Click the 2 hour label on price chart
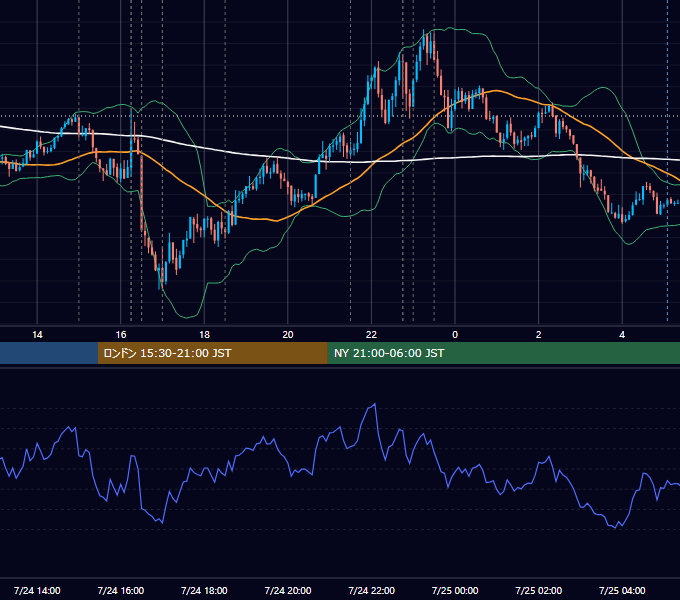Viewport: 680px width, 600px height. [539, 335]
